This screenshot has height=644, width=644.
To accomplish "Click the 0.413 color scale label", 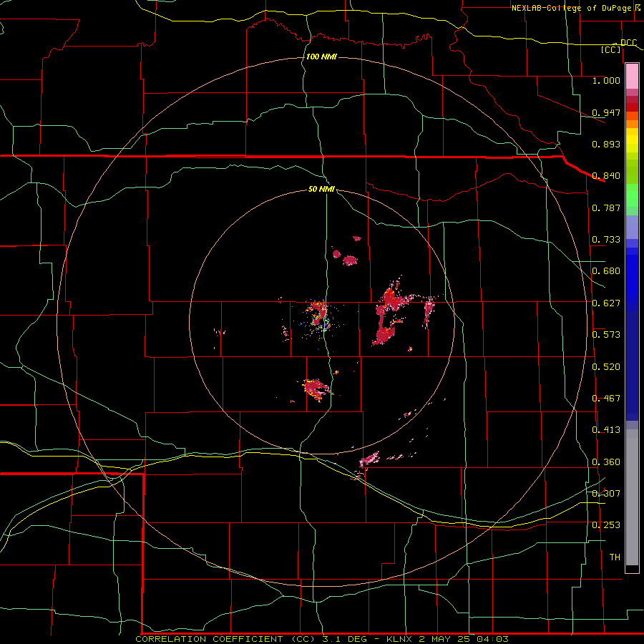I will [606, 430].
